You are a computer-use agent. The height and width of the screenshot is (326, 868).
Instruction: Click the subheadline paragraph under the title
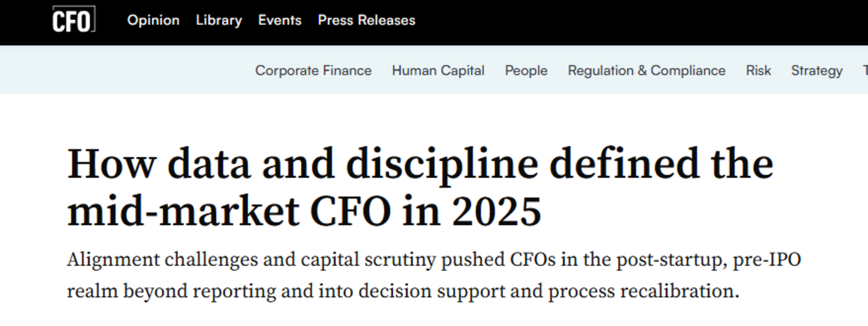click(402, 275)
